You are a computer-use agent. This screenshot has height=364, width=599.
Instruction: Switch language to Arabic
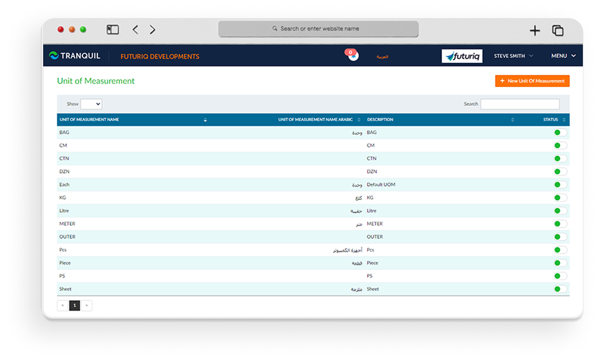[x=382, y=57]
